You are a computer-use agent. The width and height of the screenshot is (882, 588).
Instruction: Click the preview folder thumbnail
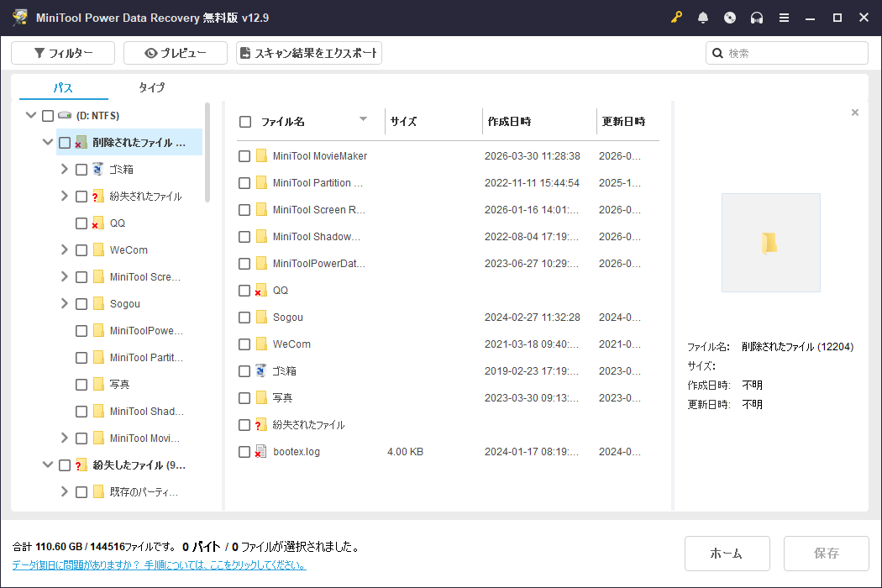pyautogui.click(x=770, y=243)
